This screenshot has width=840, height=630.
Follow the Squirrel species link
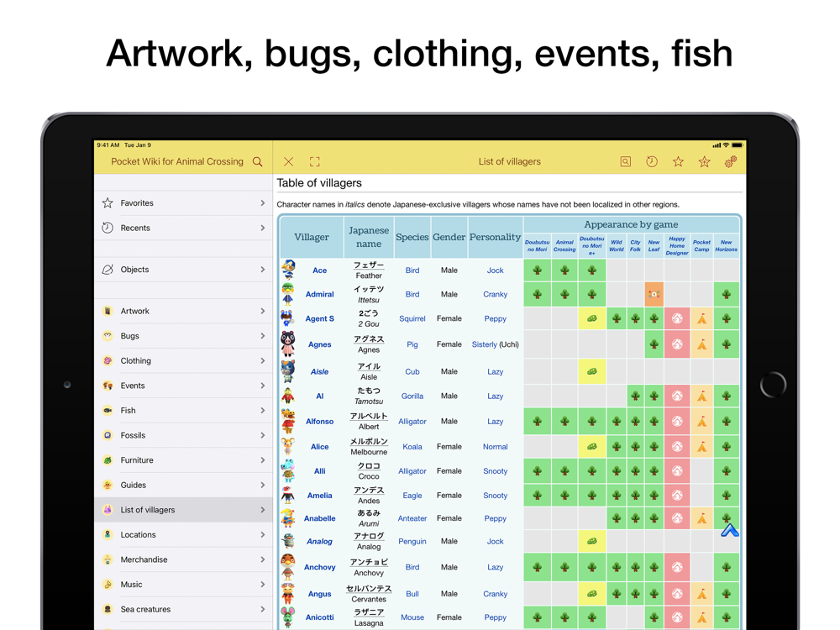click(412, 318)
